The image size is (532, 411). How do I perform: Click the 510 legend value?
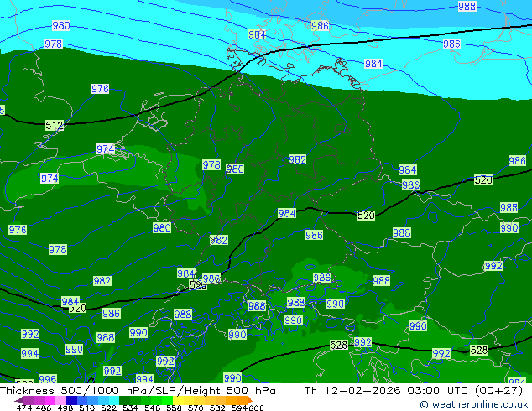86,408
